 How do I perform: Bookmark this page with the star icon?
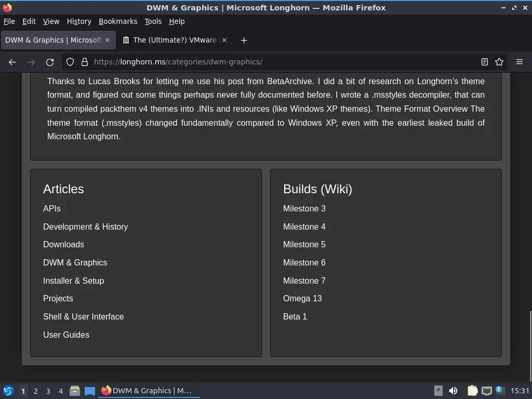point(499,62)
